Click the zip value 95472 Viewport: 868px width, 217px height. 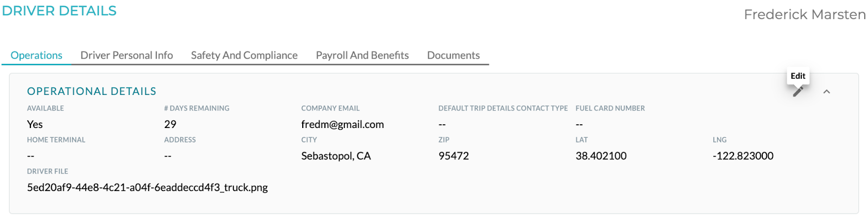click(x=454, y=156)
